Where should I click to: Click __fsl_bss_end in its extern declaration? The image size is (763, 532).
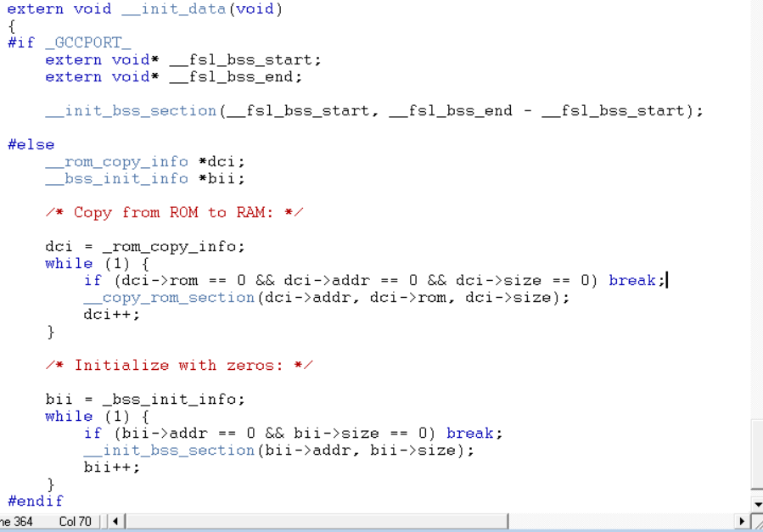(x=231, y=77)
